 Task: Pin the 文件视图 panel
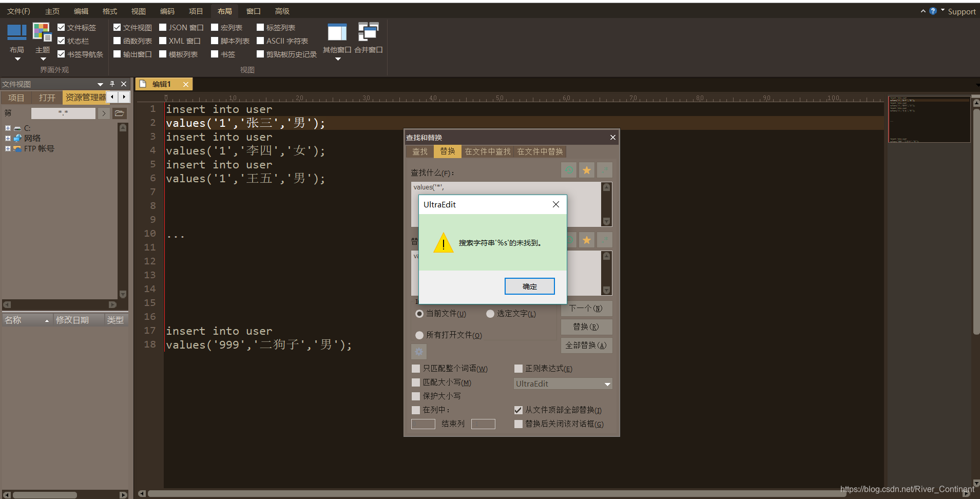(x=112, y=84)
